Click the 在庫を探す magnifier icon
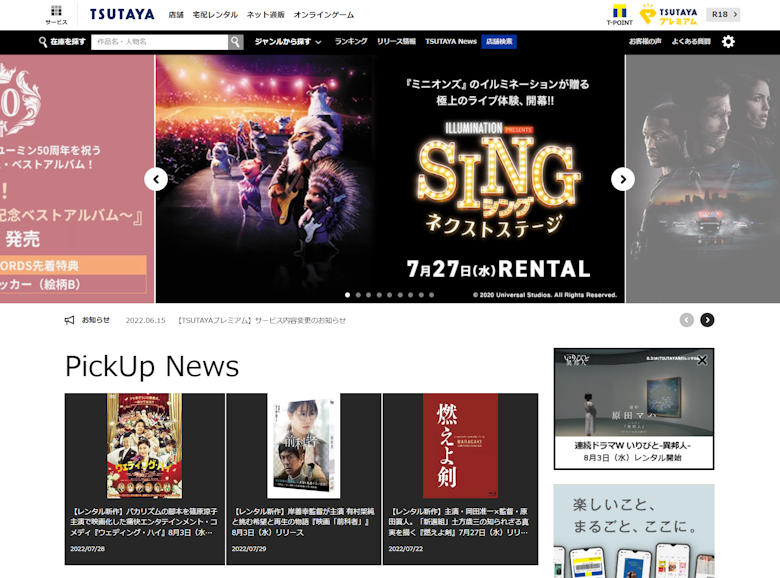Image resolution: width=780 pixels, height=578 pixels. 43,42
